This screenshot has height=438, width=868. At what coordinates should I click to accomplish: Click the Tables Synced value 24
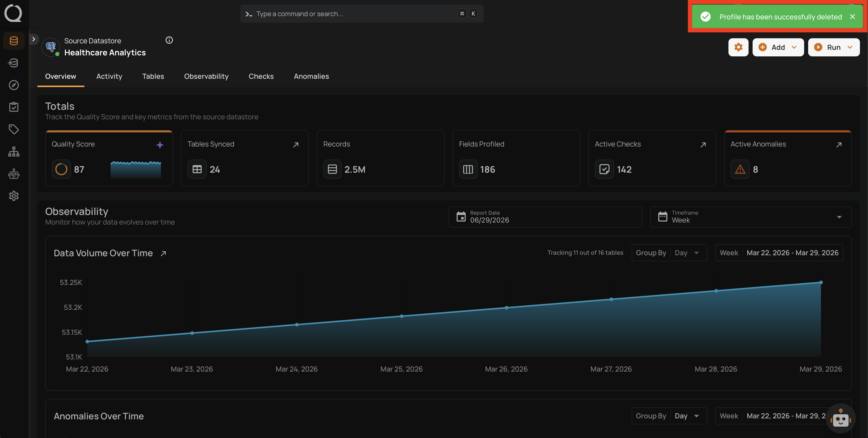pos(215,169)
